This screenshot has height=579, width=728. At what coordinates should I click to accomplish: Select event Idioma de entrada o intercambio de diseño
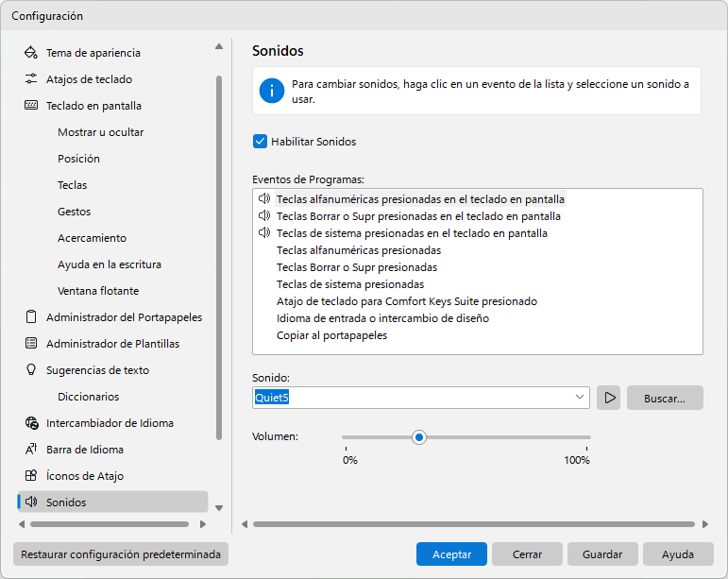coord(383,318)
